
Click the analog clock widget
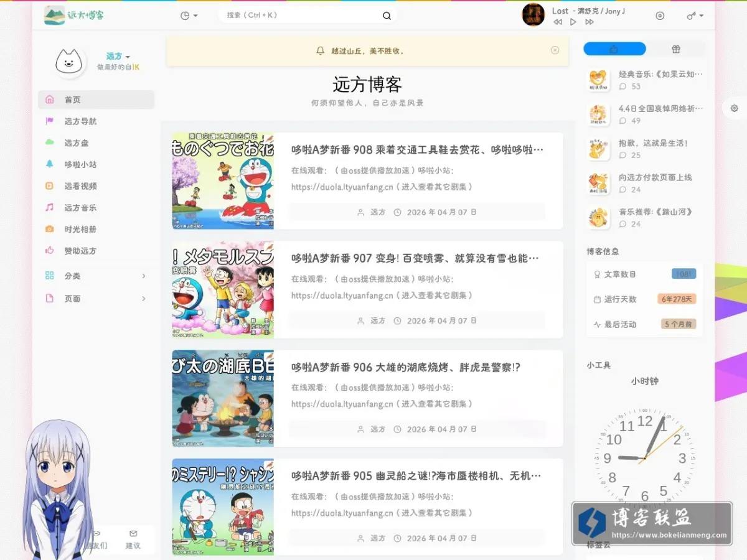tap(645, 457)
